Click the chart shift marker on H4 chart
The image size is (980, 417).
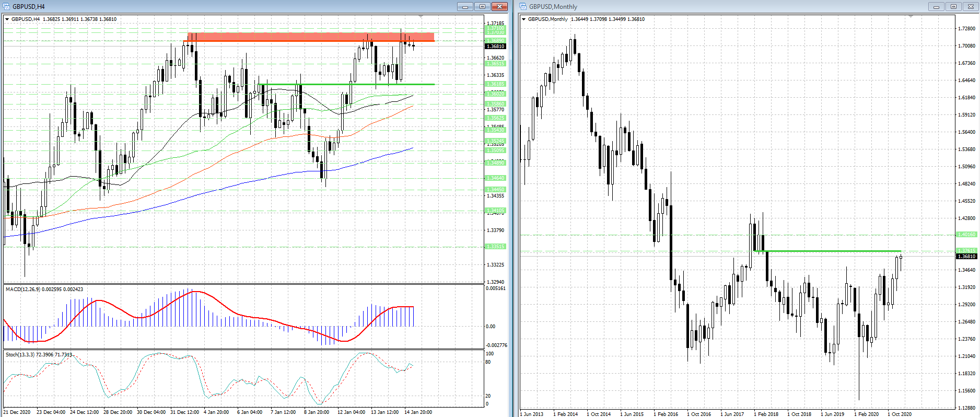point(421,17)
